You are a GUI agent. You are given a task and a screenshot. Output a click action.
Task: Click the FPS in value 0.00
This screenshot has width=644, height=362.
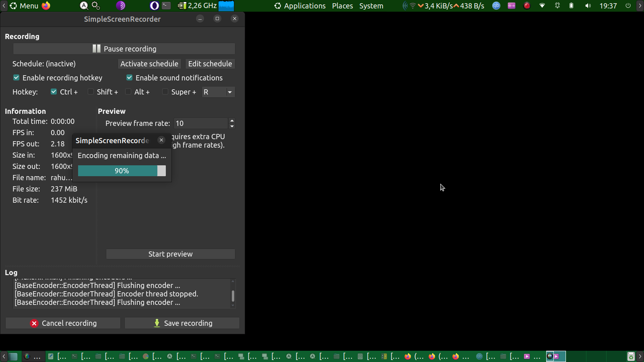click(x=58, y=132)
